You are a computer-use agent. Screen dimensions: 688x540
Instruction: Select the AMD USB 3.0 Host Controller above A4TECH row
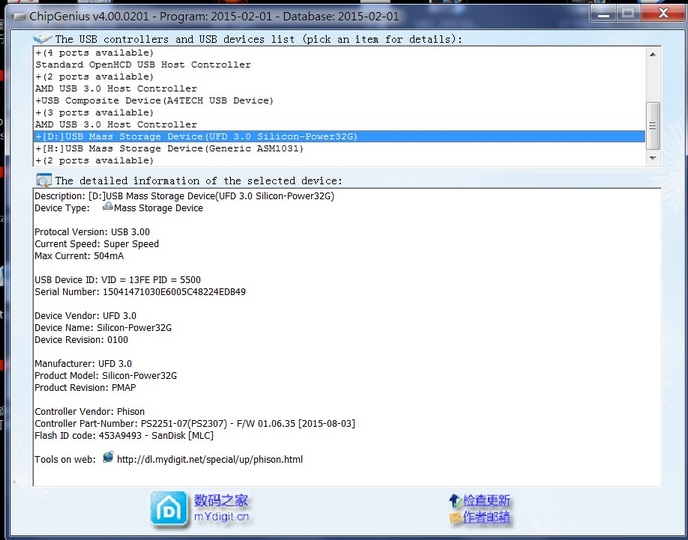click(339, 89)
